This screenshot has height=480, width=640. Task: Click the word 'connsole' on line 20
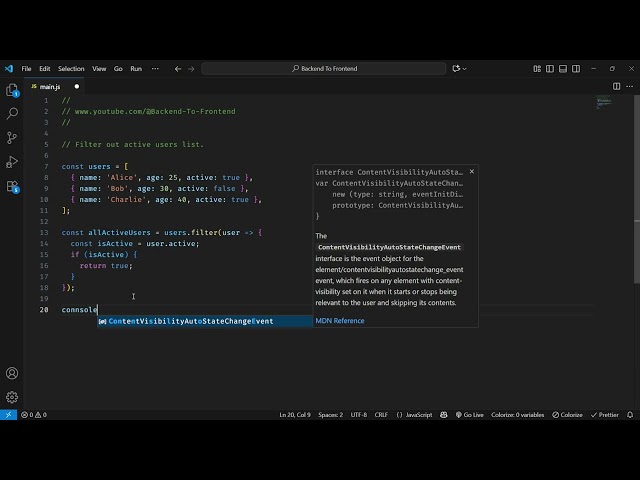(x=80, y=309)
